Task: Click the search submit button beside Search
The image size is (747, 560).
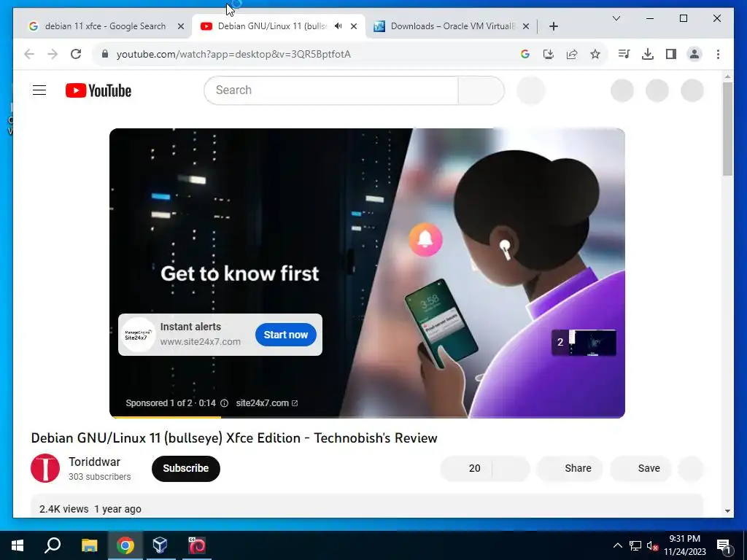Action: [x=481, y=90]
